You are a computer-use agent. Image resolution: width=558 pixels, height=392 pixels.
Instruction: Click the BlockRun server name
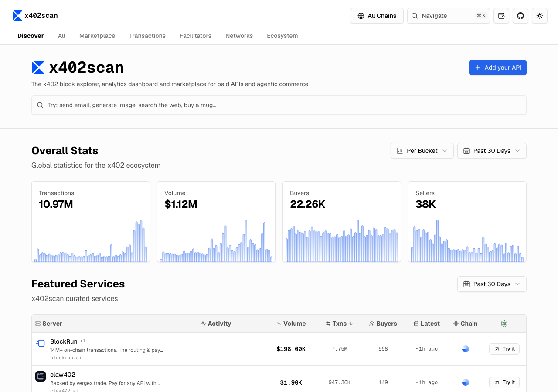pos(64,341)
